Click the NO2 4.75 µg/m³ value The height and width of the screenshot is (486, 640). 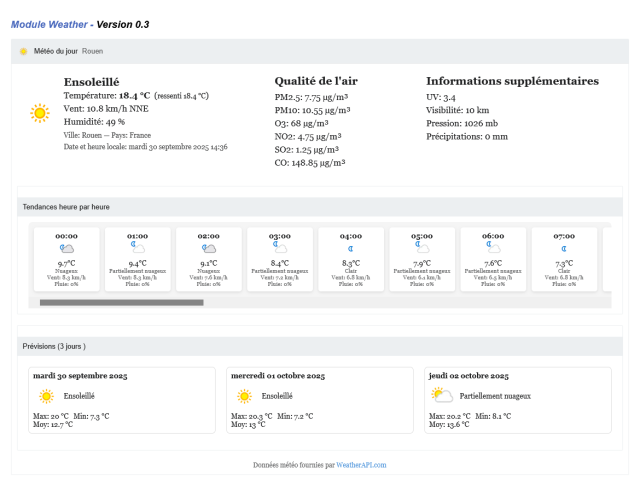pos(308,136)
